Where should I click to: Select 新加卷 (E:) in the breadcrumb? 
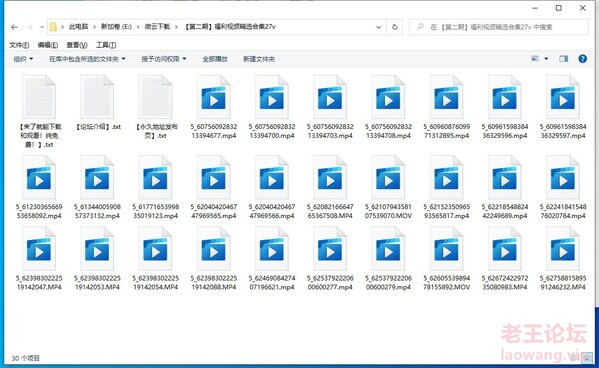coord(116,27)
